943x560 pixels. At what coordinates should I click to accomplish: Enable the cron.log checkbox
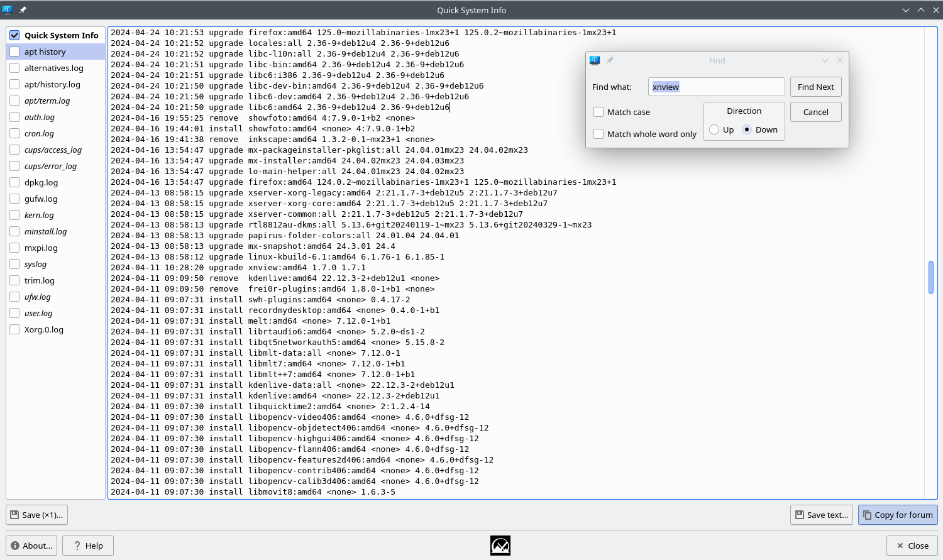tap(14, 133)
